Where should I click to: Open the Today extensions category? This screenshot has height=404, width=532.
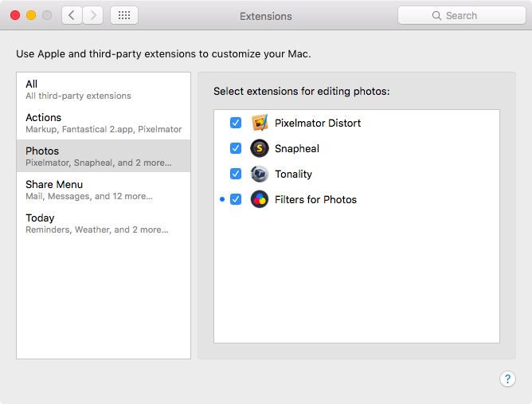(104, 223)
